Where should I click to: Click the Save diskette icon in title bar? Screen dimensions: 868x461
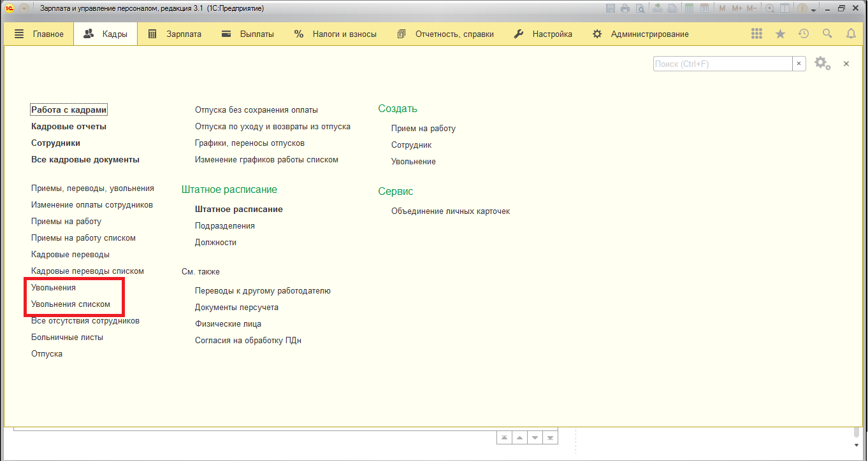point(611,8)
